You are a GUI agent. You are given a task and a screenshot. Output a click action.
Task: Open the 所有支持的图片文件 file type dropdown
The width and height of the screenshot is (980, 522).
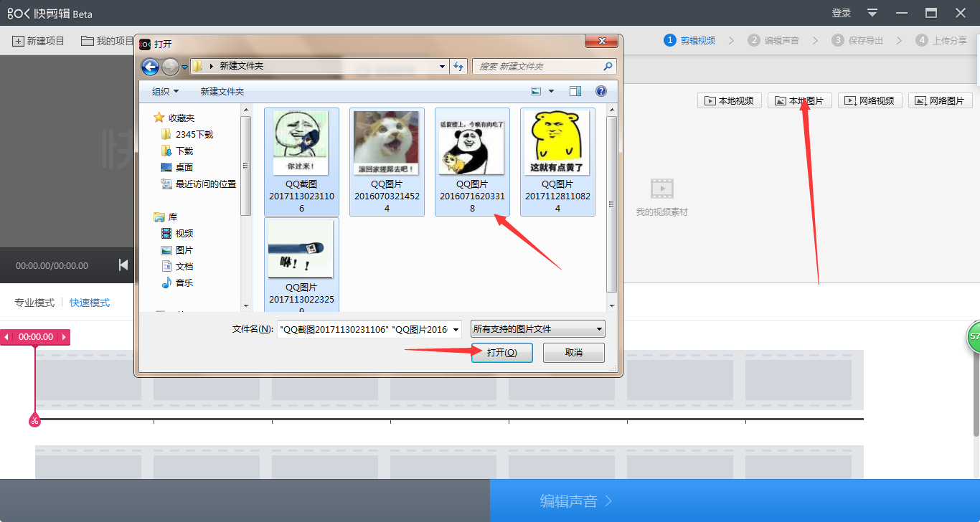pos(537,329)
